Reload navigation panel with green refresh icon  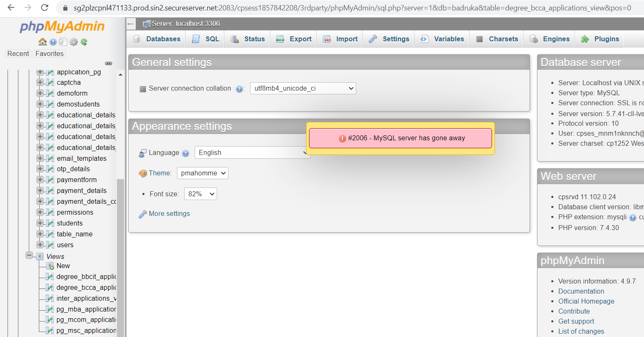84,42
